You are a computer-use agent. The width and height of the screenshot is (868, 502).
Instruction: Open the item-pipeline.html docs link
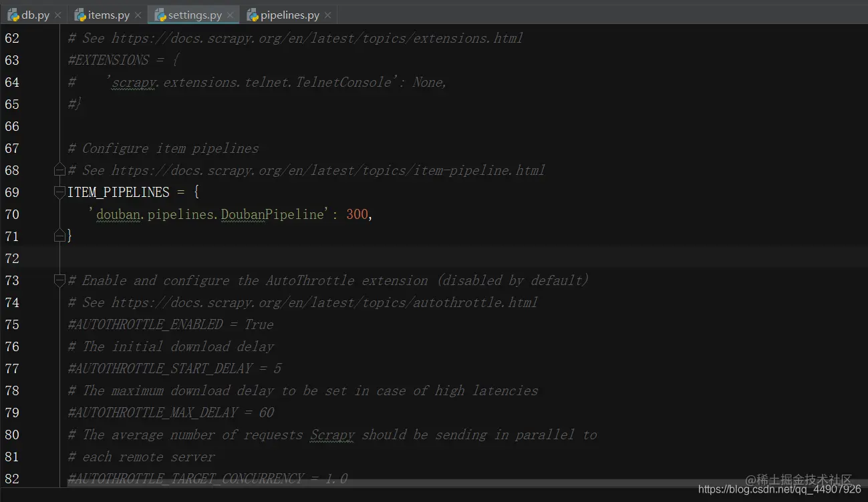[x=328, y=170]
